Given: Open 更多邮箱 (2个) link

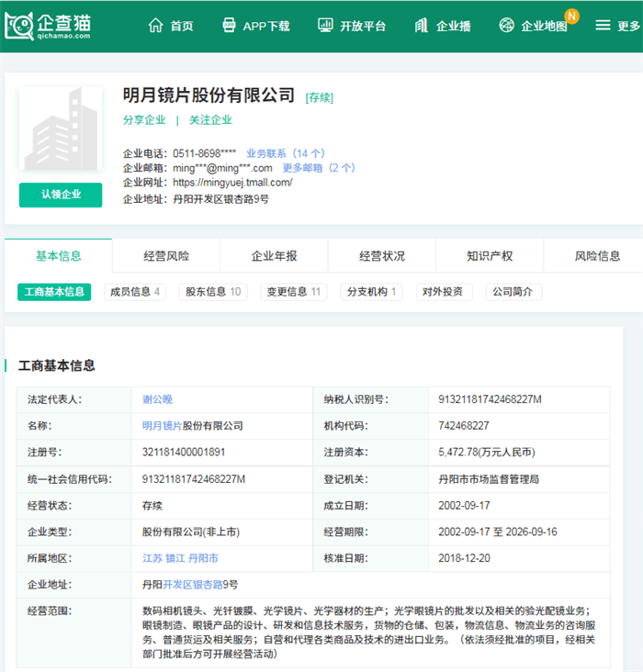Looking at the screenshot, I should tap(319, 168).
